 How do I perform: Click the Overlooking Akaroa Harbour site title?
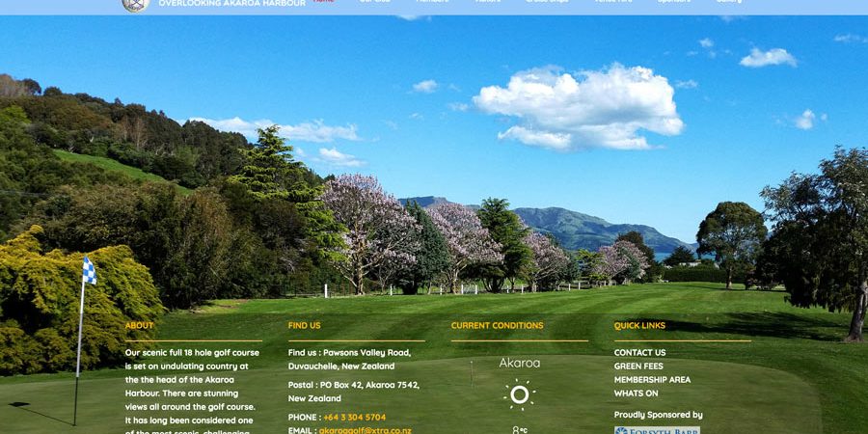231,3
